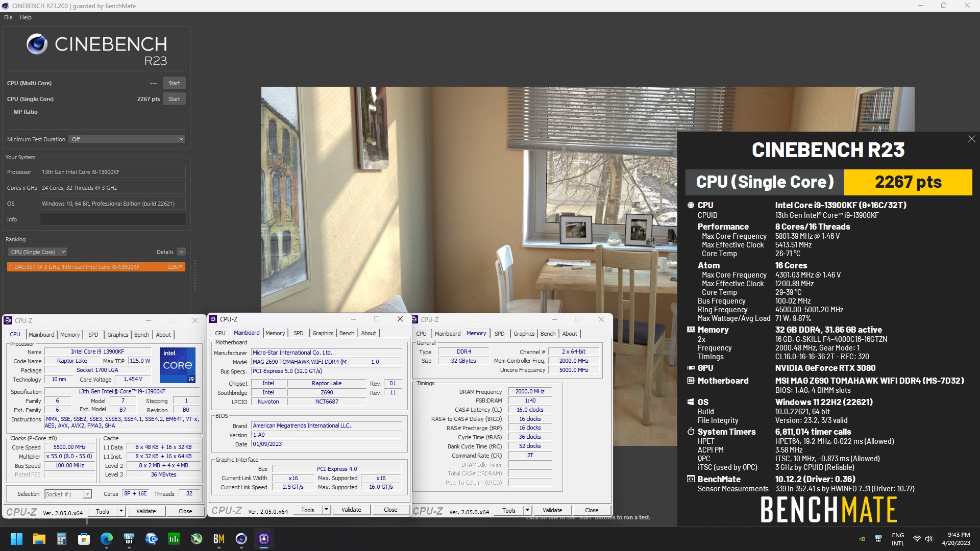Click Close button in CPU-Z CPU window
Viewport: 980px width, 551px height.
pos(185,511)
